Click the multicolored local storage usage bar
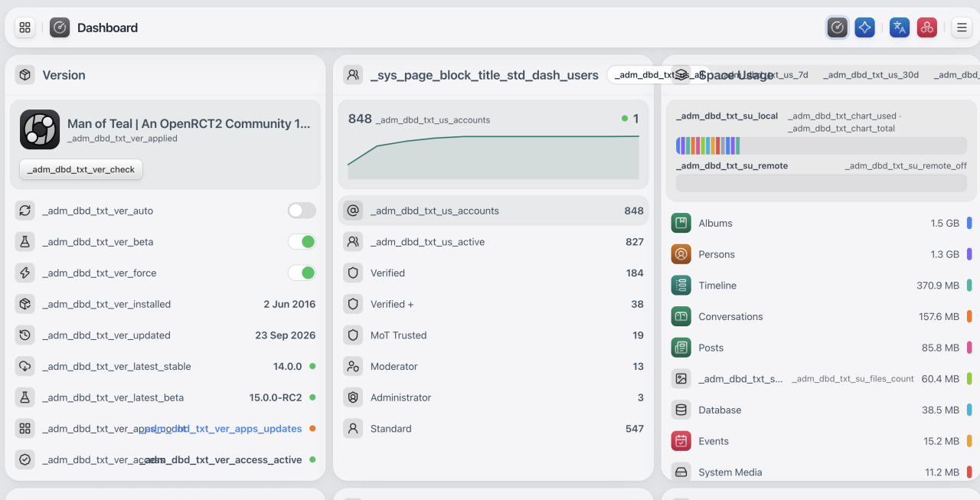This screenshot has height=500, width=980. (822, 145)
